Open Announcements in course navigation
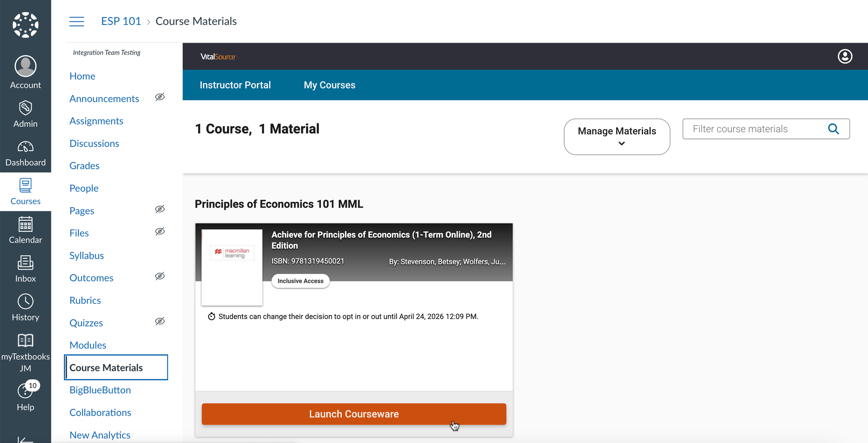 [x=104, y=99]
